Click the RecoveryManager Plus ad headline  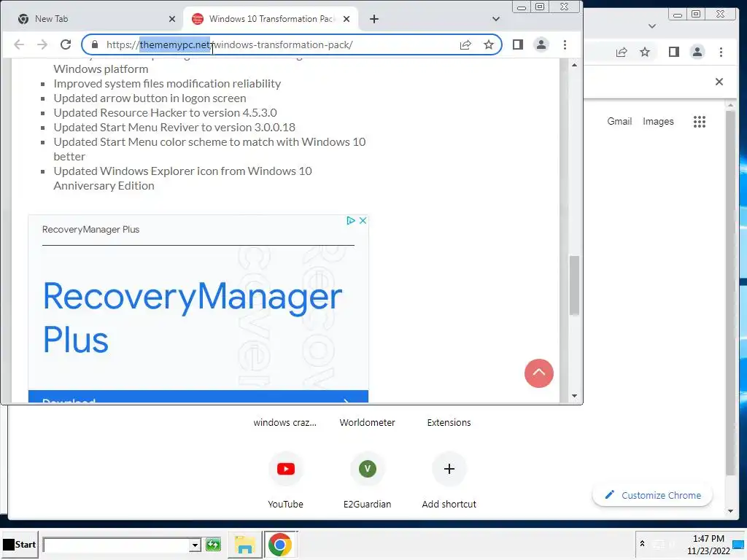193,318
